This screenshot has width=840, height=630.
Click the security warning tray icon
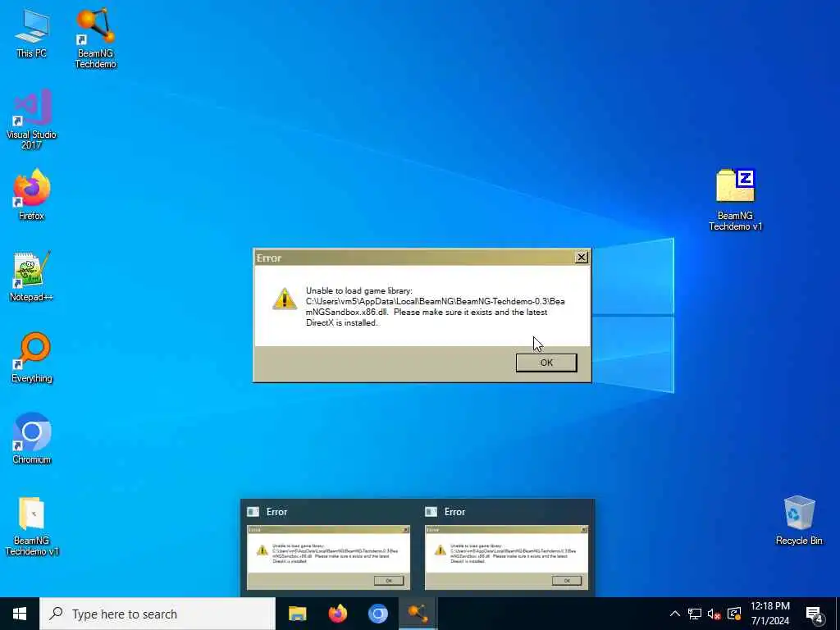(x=734, y=614)
